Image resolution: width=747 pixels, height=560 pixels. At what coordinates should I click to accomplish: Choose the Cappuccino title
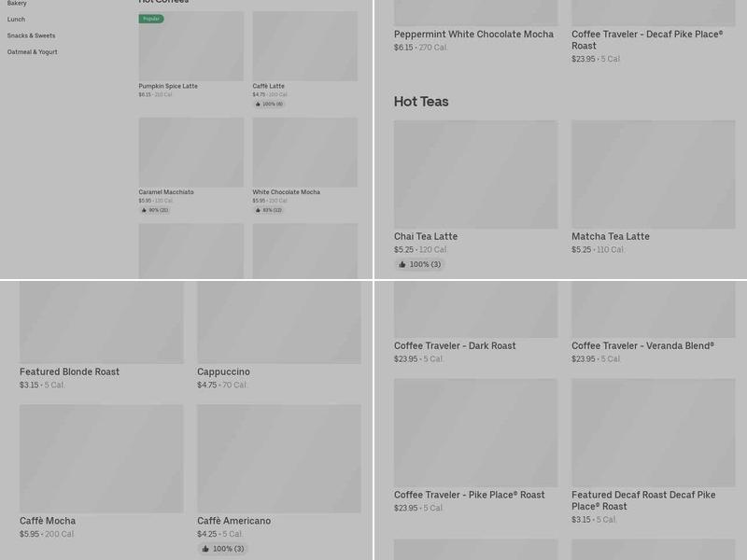[x=223, y=371]
